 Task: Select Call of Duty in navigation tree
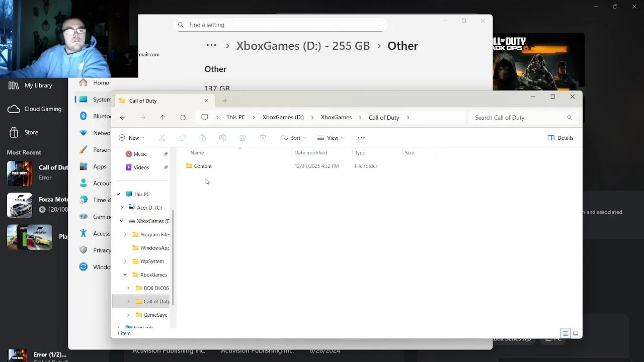152,302
